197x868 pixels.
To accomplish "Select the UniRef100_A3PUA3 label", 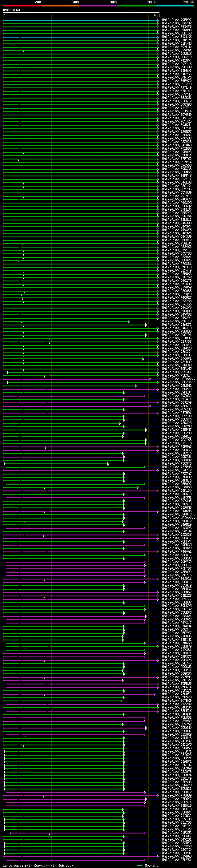I will [x=176, y=447].
